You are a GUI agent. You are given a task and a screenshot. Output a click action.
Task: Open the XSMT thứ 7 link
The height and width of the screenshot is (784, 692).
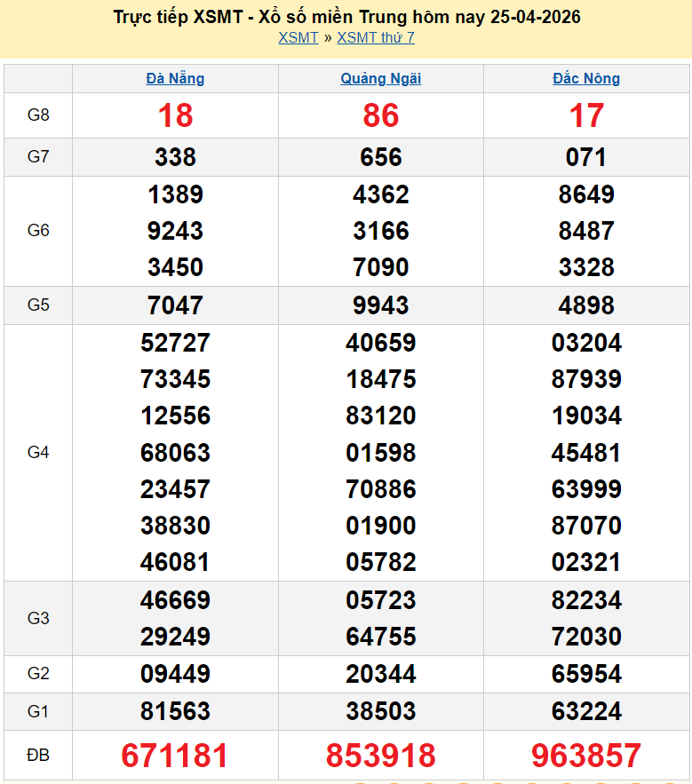(x=376, y=37)
